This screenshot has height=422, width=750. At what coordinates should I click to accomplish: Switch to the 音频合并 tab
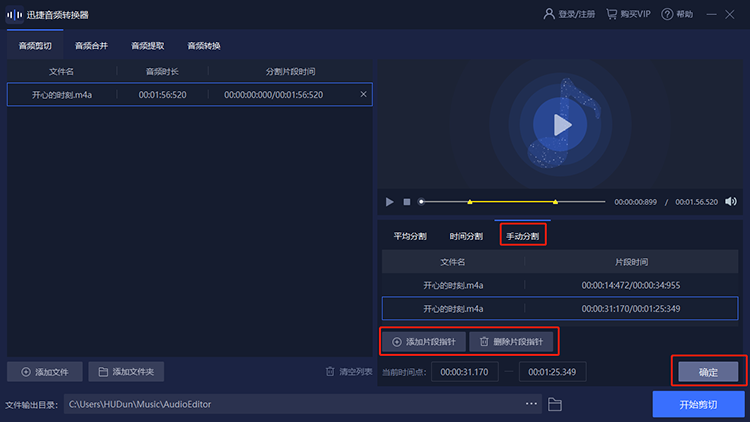click(91, 46)
